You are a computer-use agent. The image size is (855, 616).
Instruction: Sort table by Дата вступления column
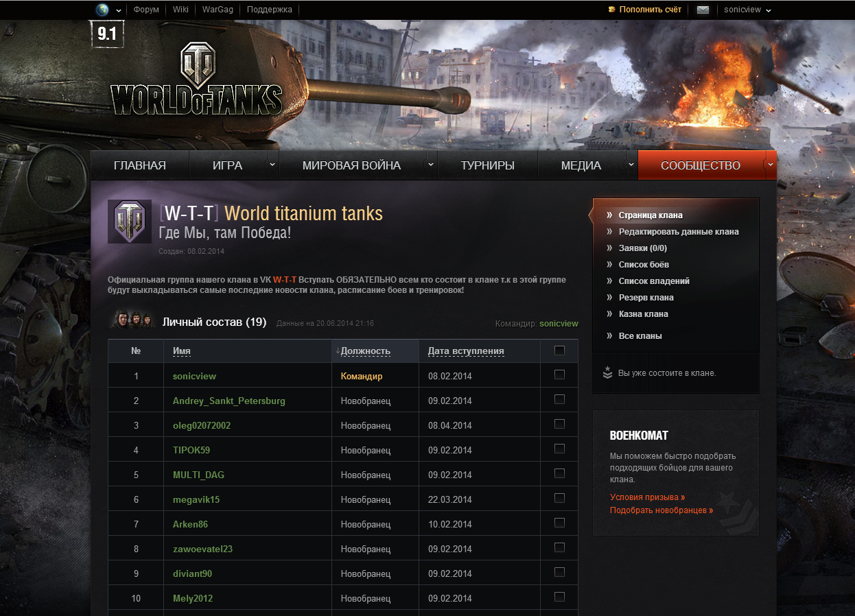pos(466,351)
